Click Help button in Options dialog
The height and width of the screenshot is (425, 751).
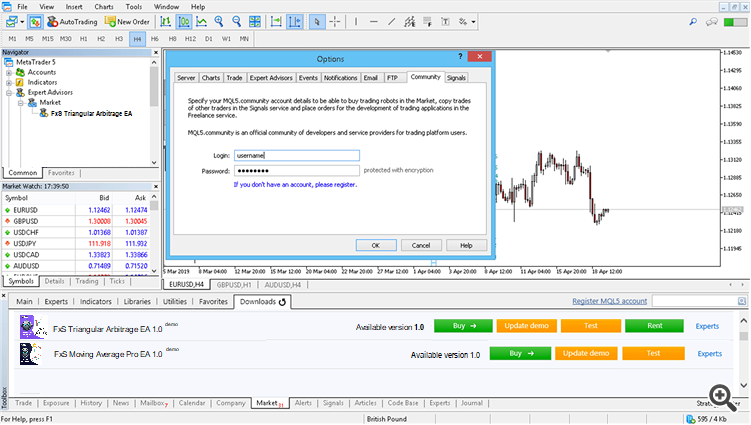[467, 245]
